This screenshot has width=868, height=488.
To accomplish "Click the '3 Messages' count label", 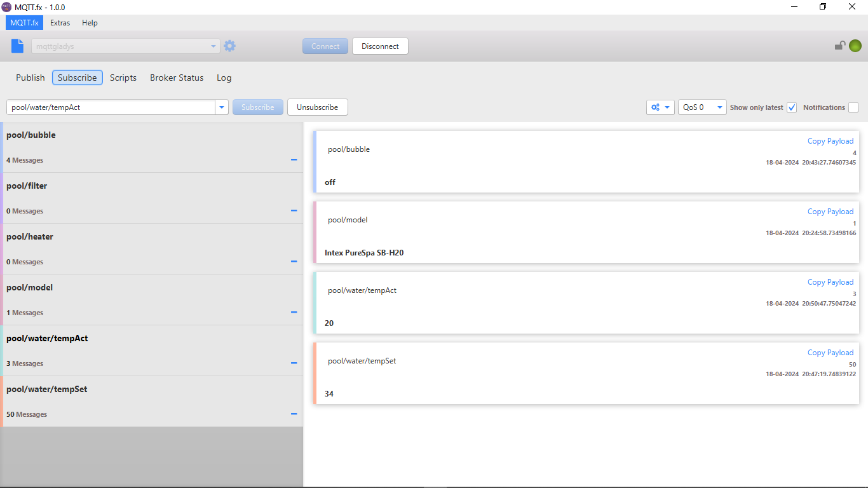I will pos(25,363).
